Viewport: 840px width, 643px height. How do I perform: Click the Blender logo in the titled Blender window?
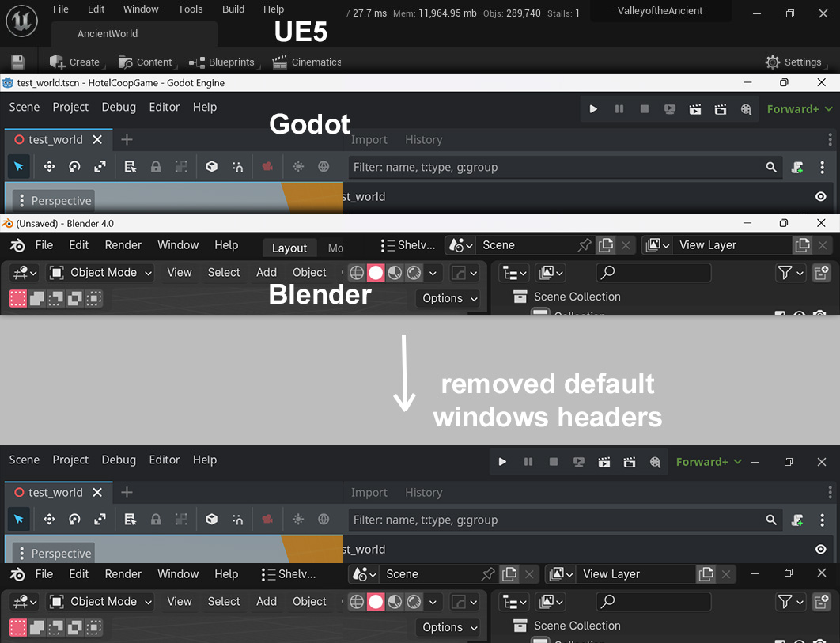(17, 245)
